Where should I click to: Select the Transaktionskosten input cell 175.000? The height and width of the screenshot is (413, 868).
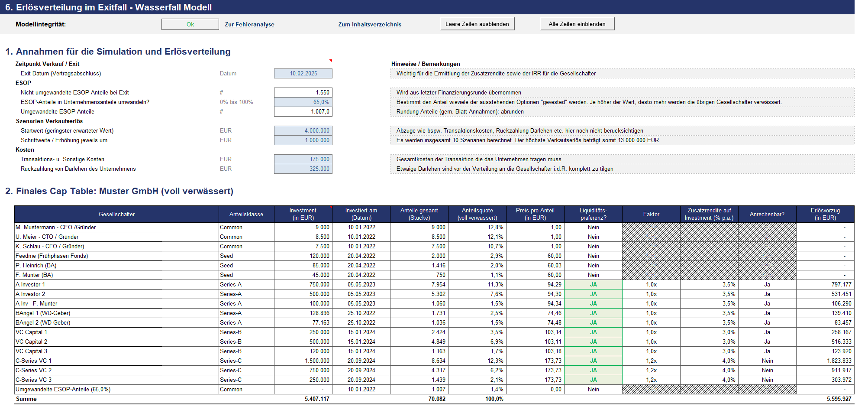coord(303,159)
